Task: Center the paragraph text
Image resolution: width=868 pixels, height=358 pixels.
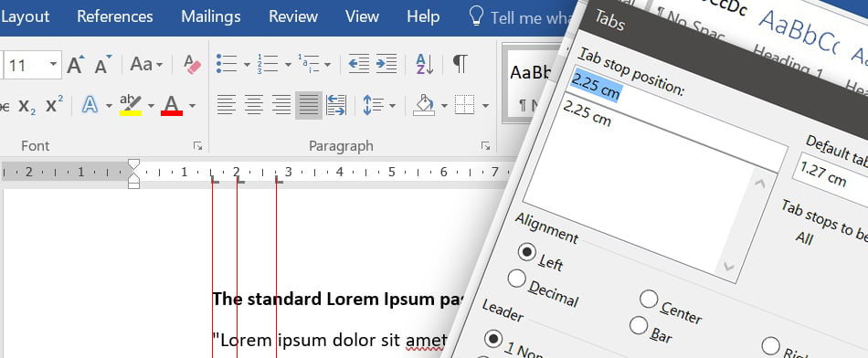Action: [x=253, y=105]
